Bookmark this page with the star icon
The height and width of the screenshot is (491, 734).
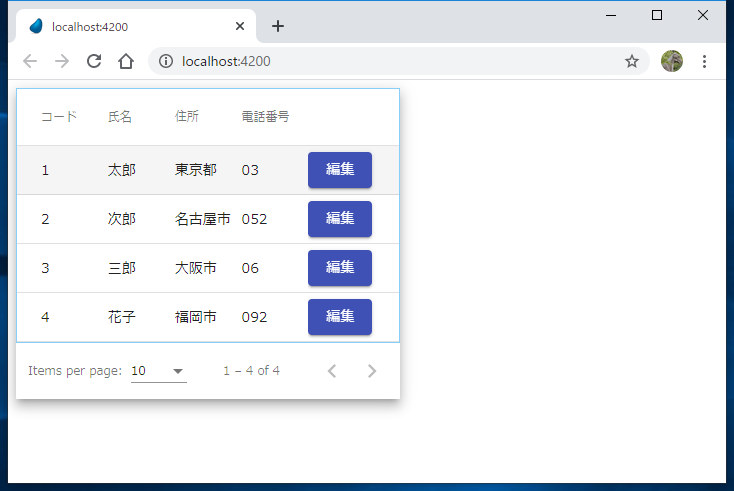pos(632,61)
